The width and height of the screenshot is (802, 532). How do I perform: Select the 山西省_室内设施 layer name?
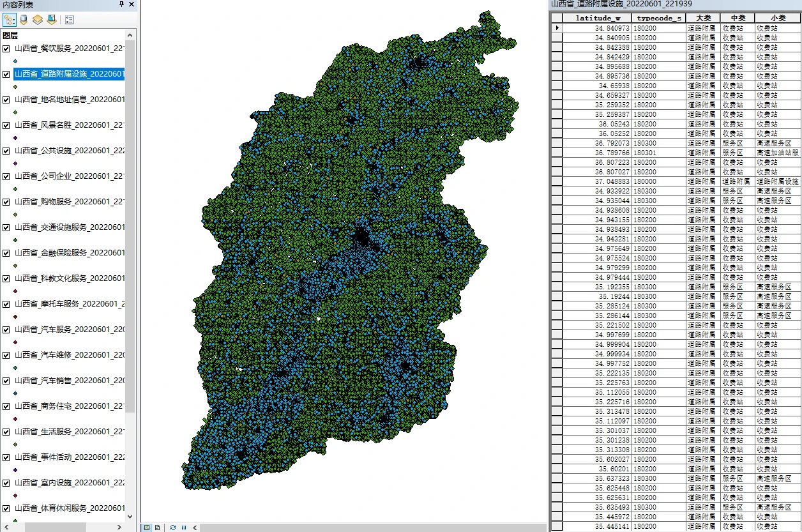click(x=70, y=483)
